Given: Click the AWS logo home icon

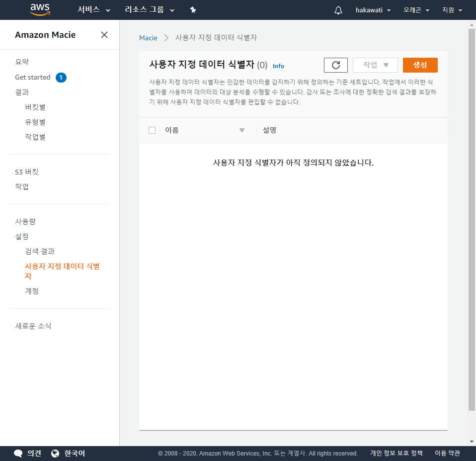Looking at the screenshot, I should [x=40, y=10].
